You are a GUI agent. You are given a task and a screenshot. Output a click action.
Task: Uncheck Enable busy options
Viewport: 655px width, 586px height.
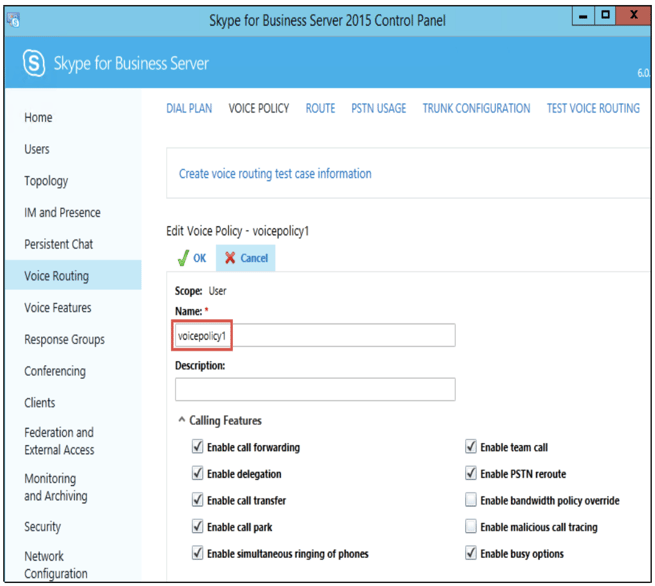point(471,553)
